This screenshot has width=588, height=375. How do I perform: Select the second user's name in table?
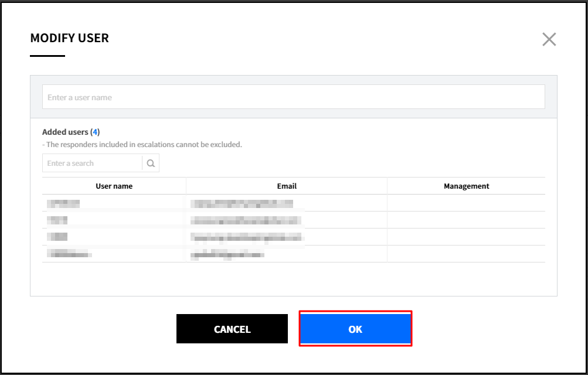57,220
